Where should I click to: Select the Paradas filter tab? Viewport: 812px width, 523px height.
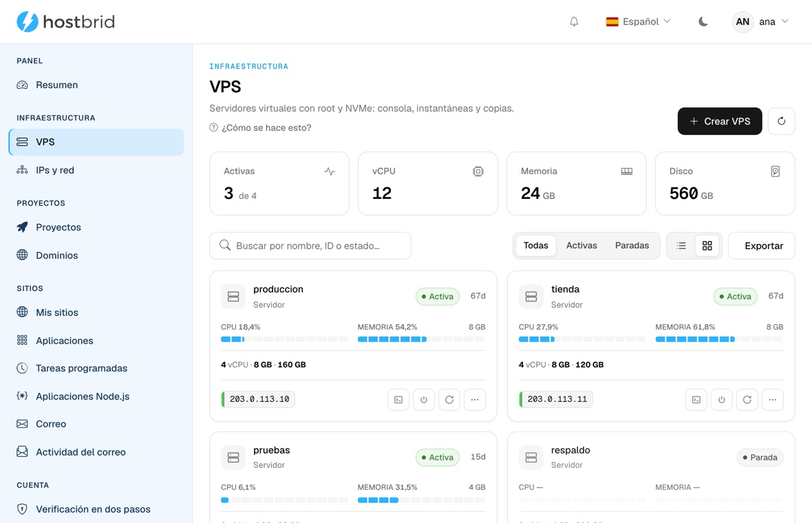coord(632,246)
